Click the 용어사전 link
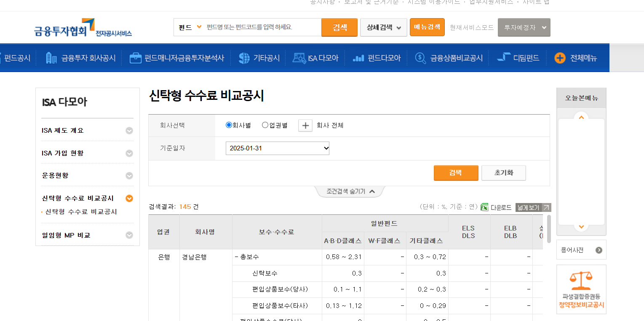Viewport: 644px width, 321px height. (x=572, y=250)
